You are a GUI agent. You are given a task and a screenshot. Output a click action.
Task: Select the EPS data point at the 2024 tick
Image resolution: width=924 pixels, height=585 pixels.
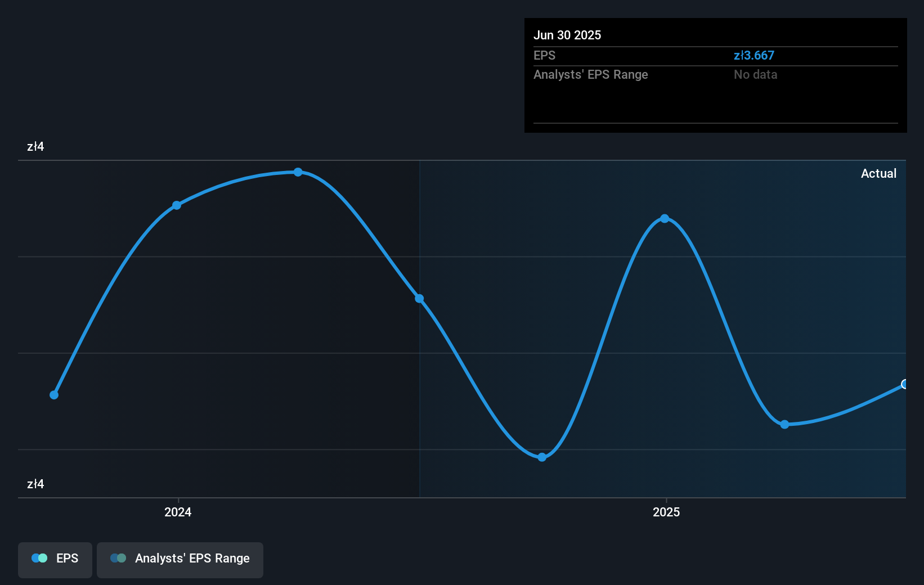(x=177, y=205)
